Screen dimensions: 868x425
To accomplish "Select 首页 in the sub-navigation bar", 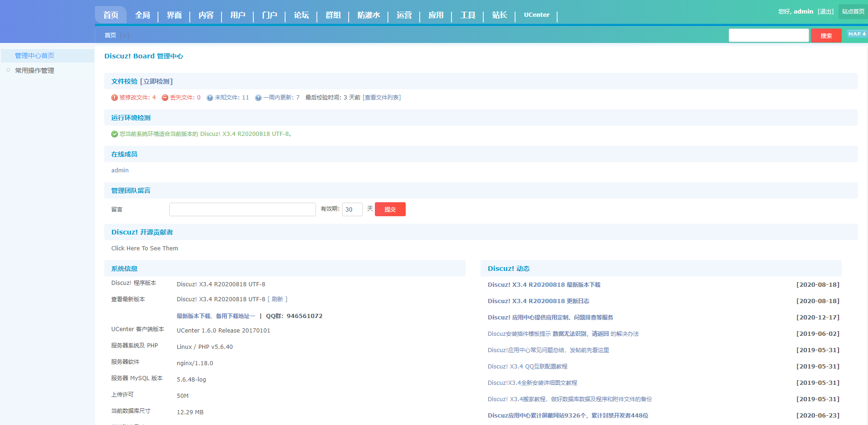I will [x=110, y=35].
